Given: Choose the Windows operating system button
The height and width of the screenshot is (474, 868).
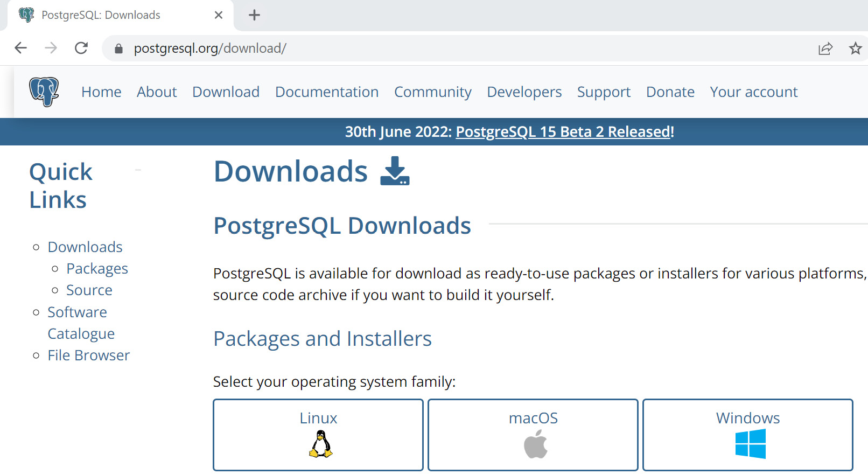Looking at the screenshot, I should [748, 435].
